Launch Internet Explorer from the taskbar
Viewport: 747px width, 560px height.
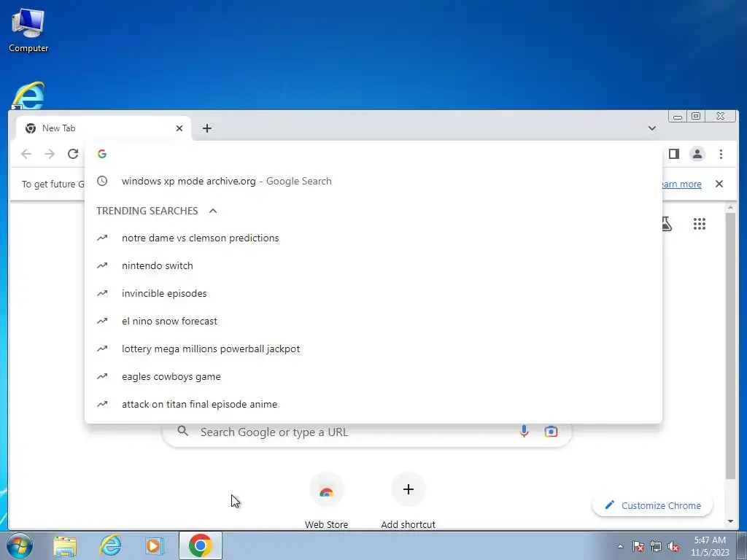[x=110, y=545]
